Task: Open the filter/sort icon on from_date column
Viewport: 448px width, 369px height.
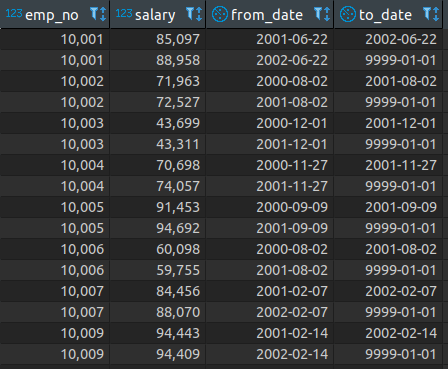Action: [322, 14]
